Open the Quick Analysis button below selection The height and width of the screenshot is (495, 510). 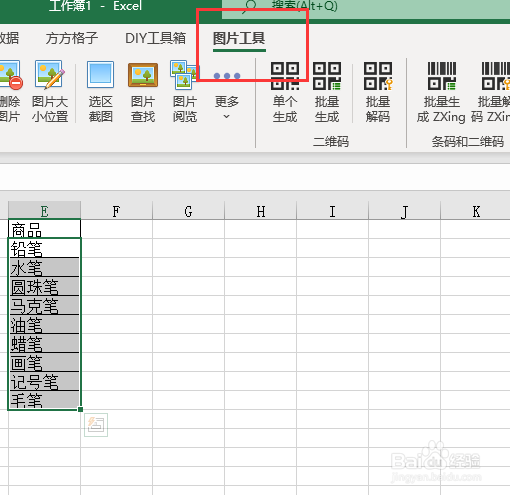pyautogui.click(x=96, y=425)
